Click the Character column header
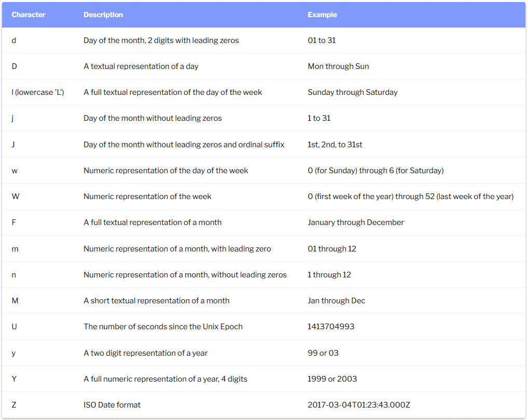The width and height of the screenshot is (528, 420). 29,15
